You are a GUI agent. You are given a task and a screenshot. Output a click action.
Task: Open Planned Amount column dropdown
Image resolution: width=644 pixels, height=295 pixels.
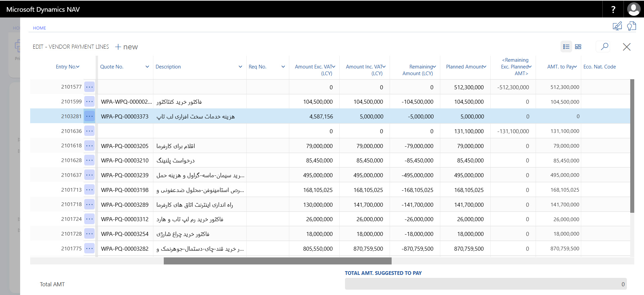click(485, 67)
